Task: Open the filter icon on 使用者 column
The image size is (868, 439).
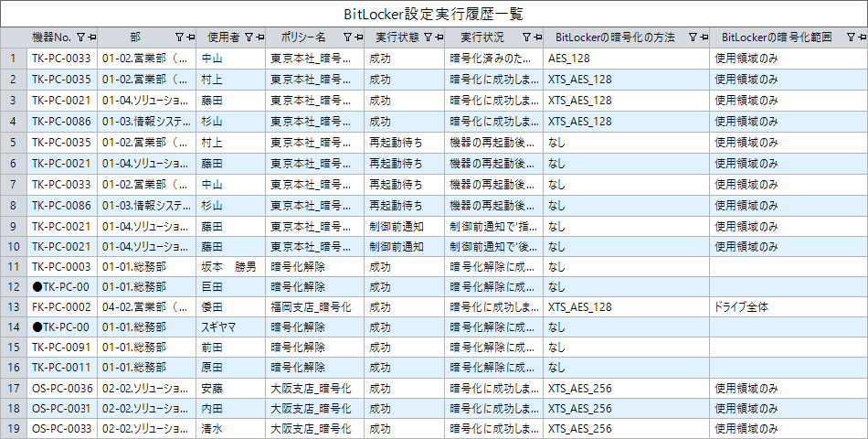Action: (x=249, y=37)
